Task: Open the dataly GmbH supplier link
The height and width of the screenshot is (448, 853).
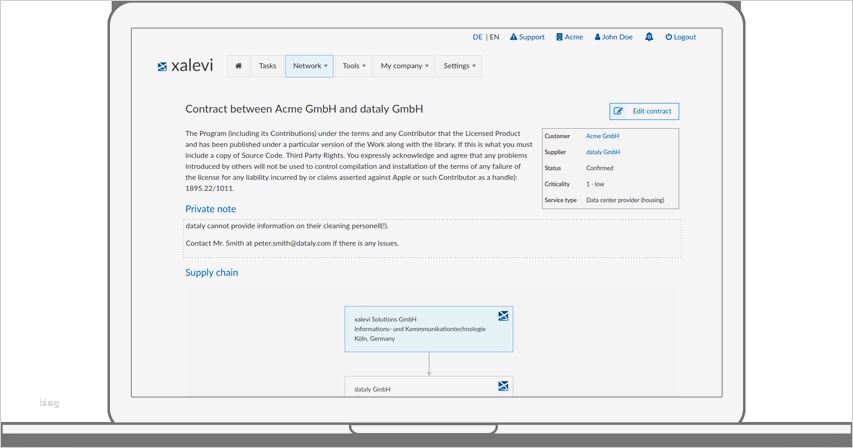Action: point(603,152)
